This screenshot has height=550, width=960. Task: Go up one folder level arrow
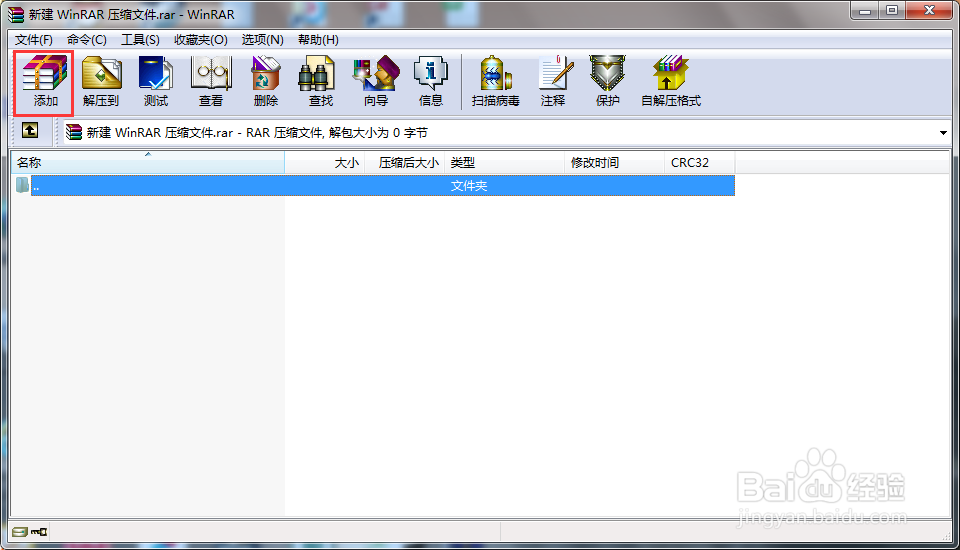(29, 130)
